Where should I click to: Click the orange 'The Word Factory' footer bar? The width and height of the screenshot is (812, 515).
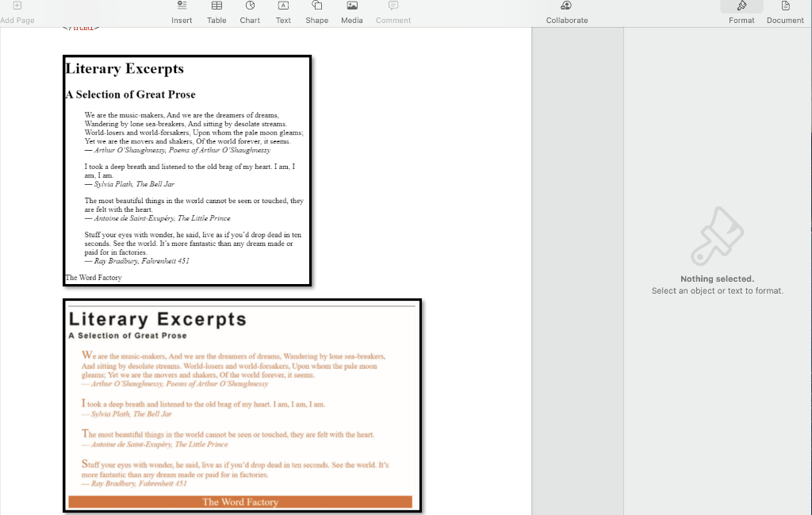(240, 502)
